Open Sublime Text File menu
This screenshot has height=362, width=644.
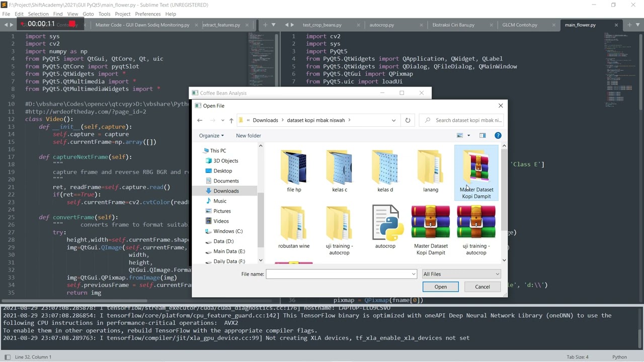point(6,14)
